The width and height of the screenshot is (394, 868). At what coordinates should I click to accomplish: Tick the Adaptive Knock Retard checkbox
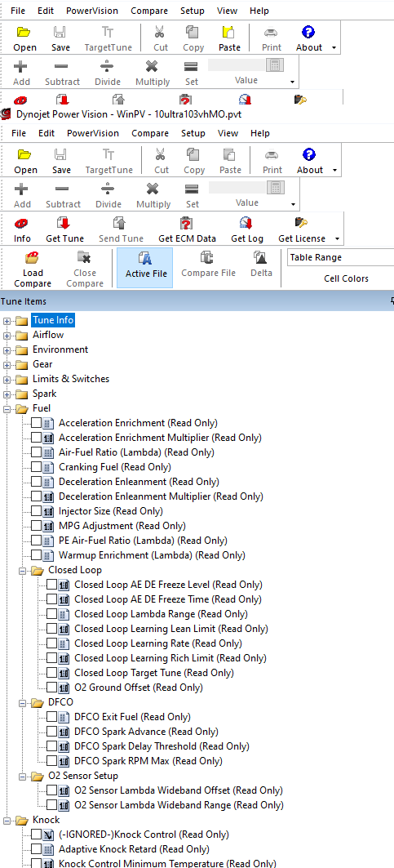point(36,849)
